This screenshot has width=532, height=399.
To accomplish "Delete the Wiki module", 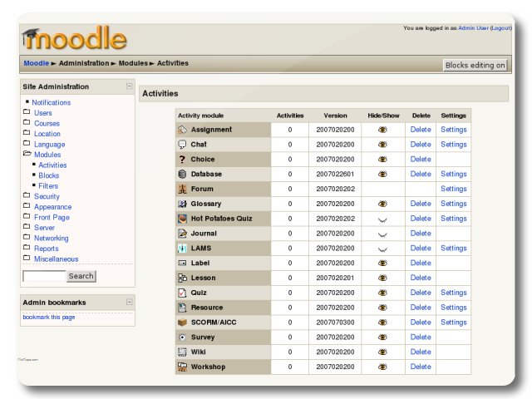I will (x=421, y=352).
